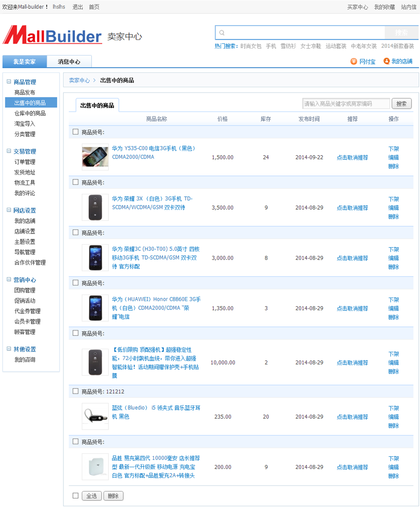
Task: Click the 全选 button
Action: (x=91, y=496)
